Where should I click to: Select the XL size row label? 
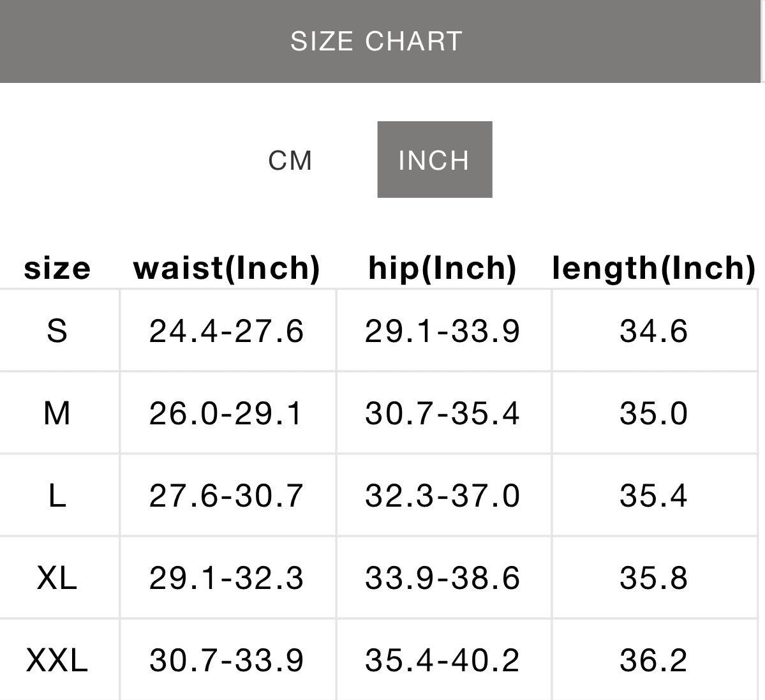(x=57, y=578)
